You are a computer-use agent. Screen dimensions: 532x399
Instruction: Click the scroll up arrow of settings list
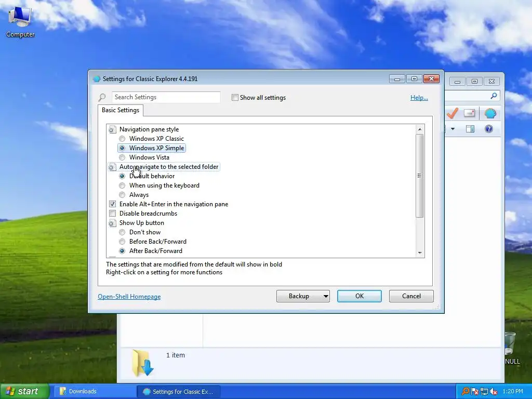coord(420,129)
